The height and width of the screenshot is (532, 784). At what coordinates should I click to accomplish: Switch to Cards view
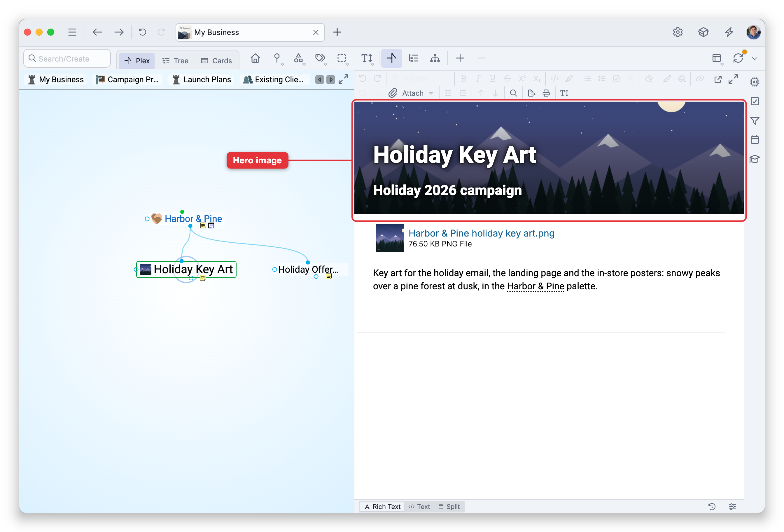(x=216, y=61)
